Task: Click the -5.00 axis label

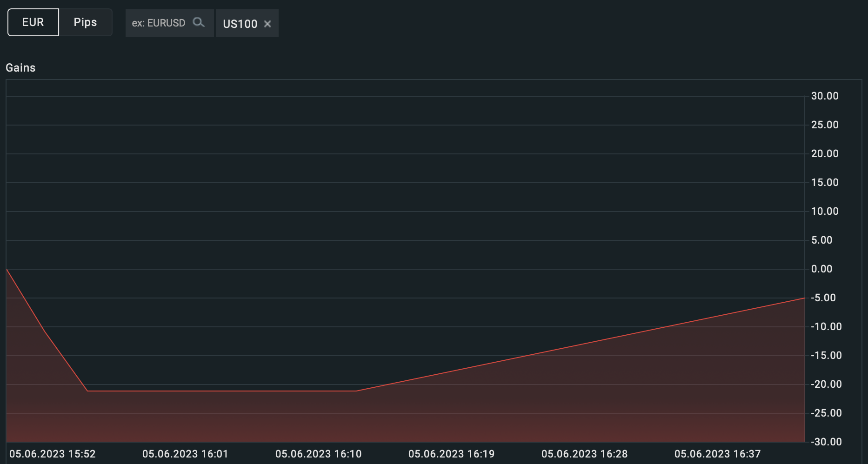Action: (823, 298)
